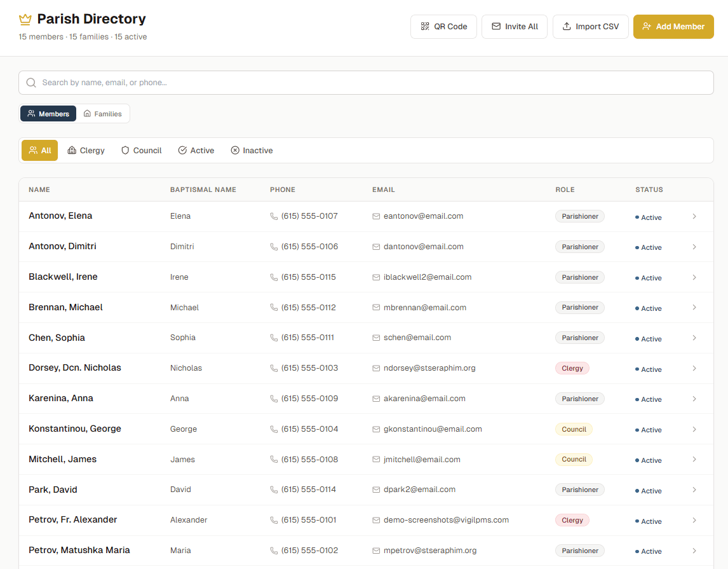Click the envelope icon beside iblackwell2@email.com

pyautogui.click(x=376, y=277)
